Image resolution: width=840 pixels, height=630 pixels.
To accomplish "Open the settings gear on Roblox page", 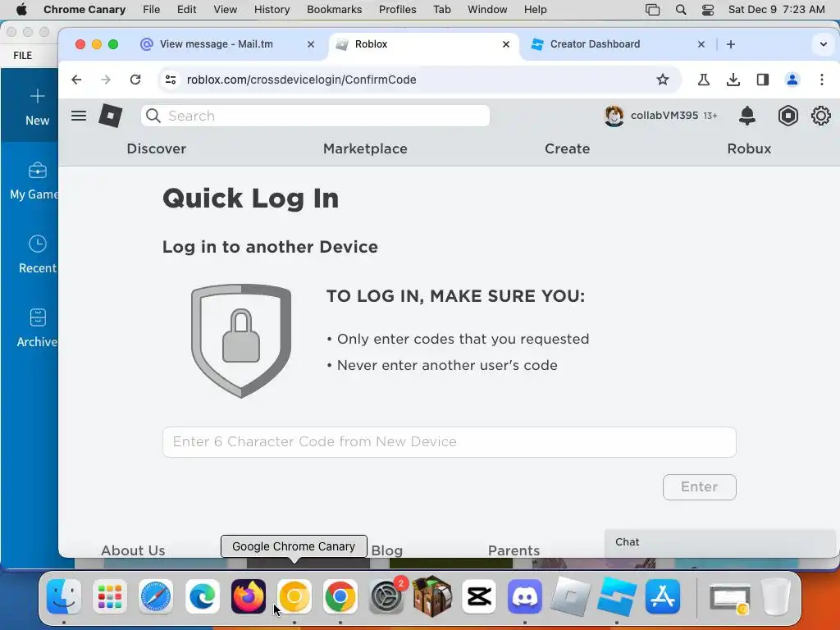I will [x=820, y=116].
